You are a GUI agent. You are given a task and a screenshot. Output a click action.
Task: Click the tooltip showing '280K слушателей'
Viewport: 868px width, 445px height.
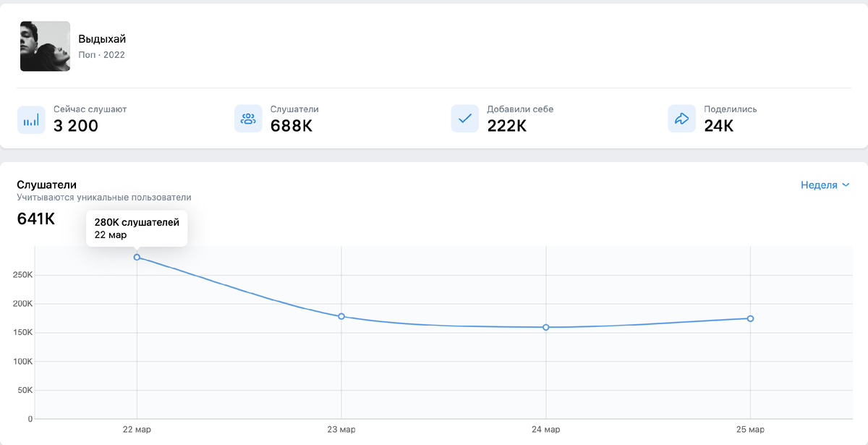pyautogui.click(x=137, y=228)
